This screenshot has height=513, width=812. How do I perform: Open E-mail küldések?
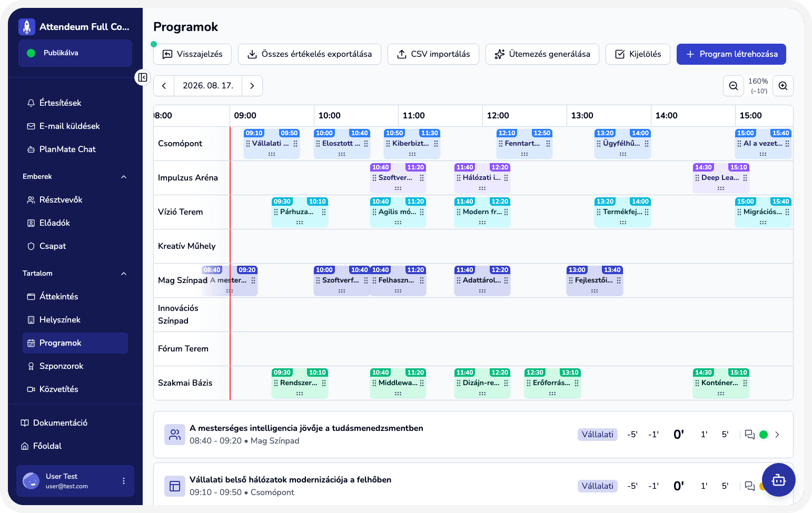click(x=75, y=126)
